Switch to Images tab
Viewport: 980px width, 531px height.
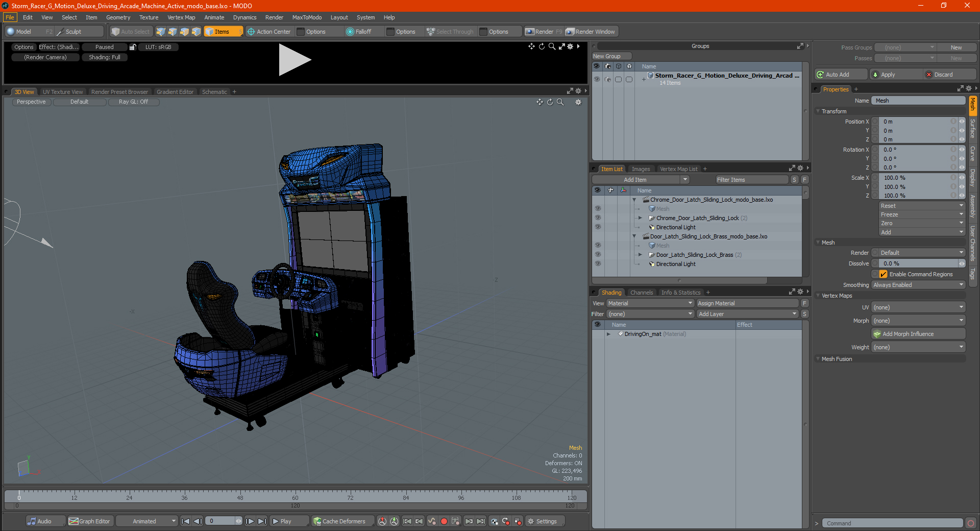click(x=641, y=169)
